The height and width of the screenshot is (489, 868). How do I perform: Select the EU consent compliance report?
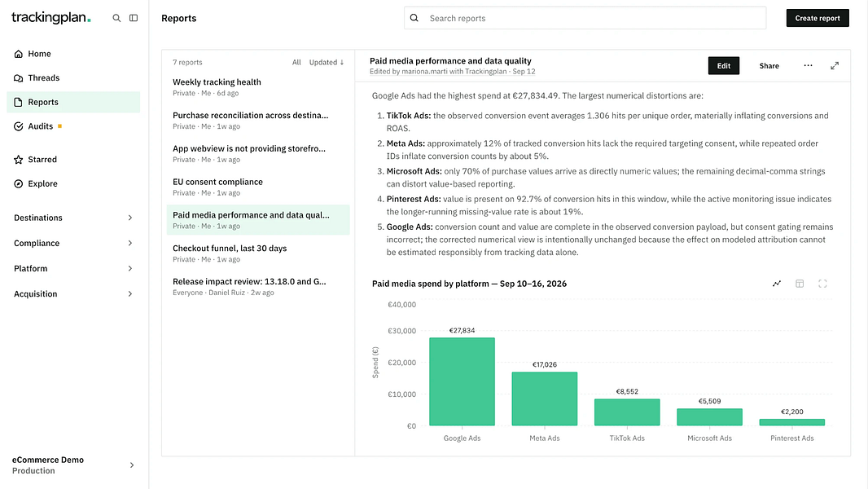(x=258, y=187)
